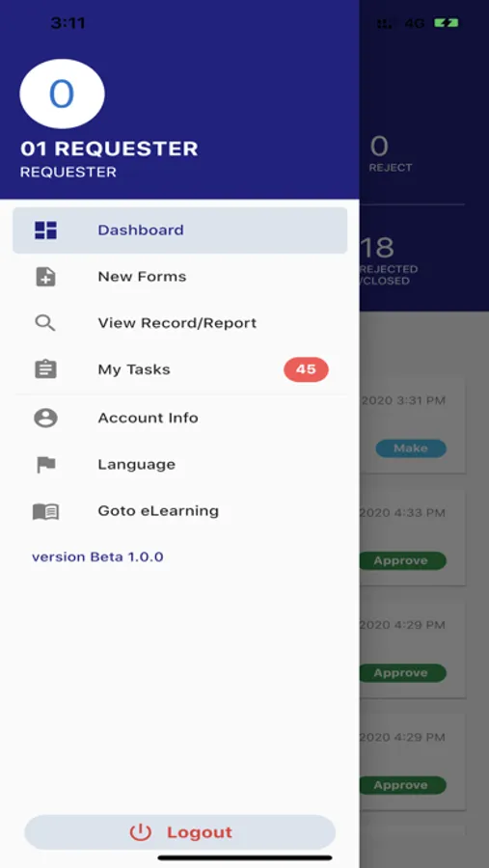The image size is (489, 868).
Task: Choose the Language option
Action: pyautogui.click(x=180, y=465)
